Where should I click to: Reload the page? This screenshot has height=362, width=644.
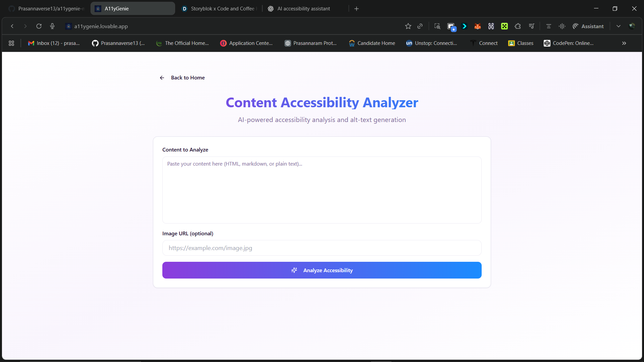[x=39, y=26]
